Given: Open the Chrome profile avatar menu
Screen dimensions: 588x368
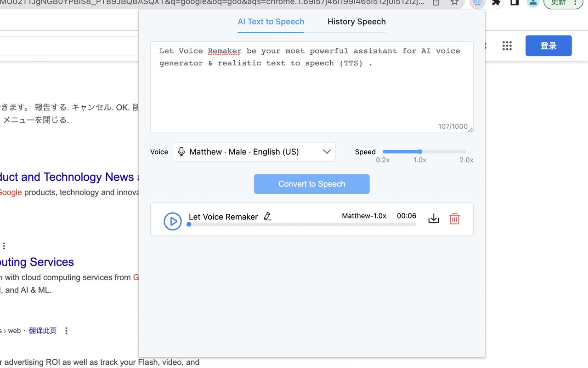Looking at the screenshot, I should [533, 2].
